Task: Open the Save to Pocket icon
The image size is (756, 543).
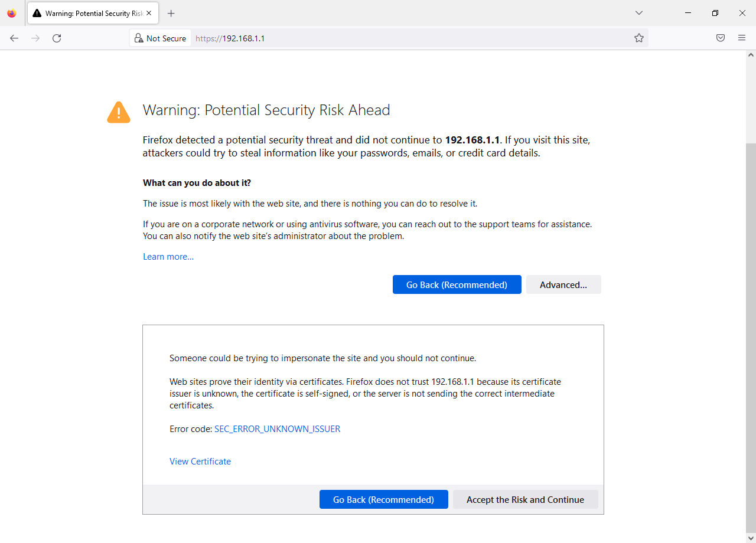Action: point(721,38)
